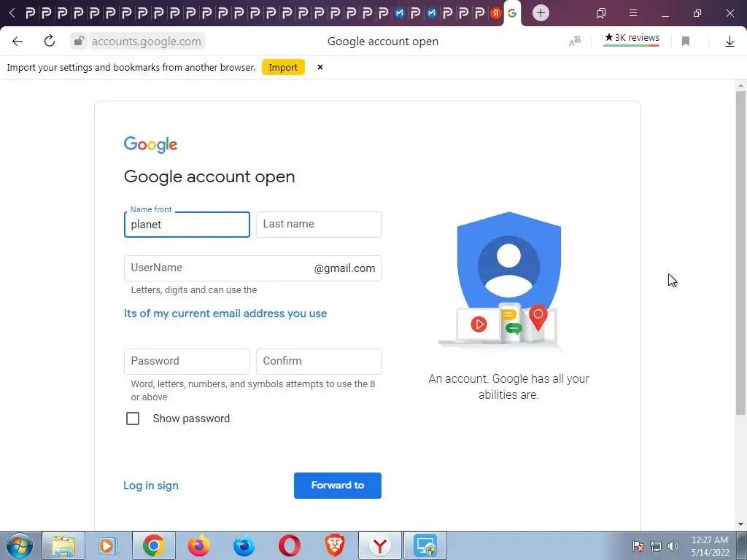The image size is (747, 560).
Task: Open Brave browser from the taskbar
Action: pyautogui.click(x=334, y=545)
